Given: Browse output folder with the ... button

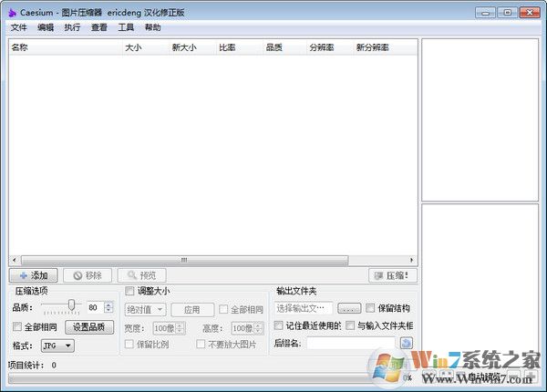Looking at the screenshot, I should pos(349,309).
